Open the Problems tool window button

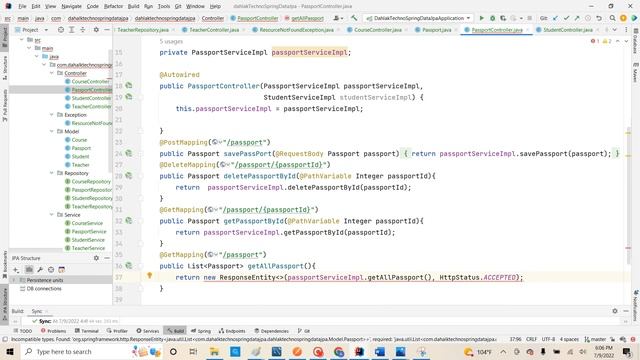[x=53, y=331]
